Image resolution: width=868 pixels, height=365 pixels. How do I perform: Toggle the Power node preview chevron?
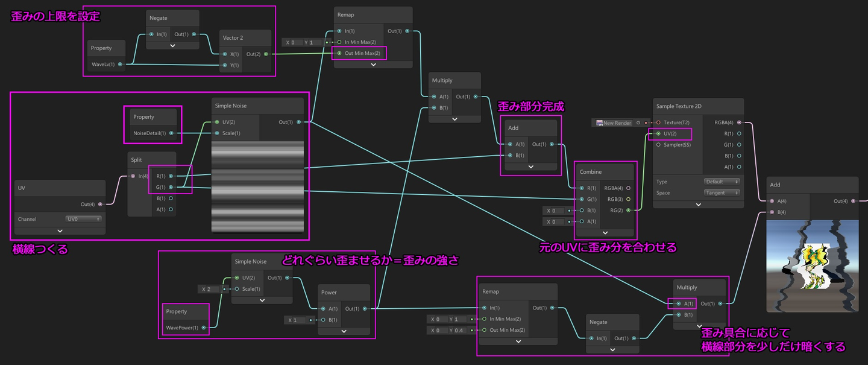344,331
